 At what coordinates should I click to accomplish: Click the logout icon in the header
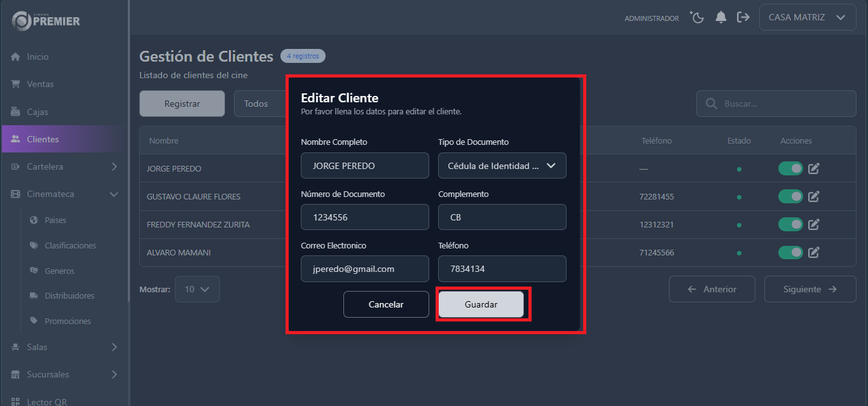click(x=743, y=17)
